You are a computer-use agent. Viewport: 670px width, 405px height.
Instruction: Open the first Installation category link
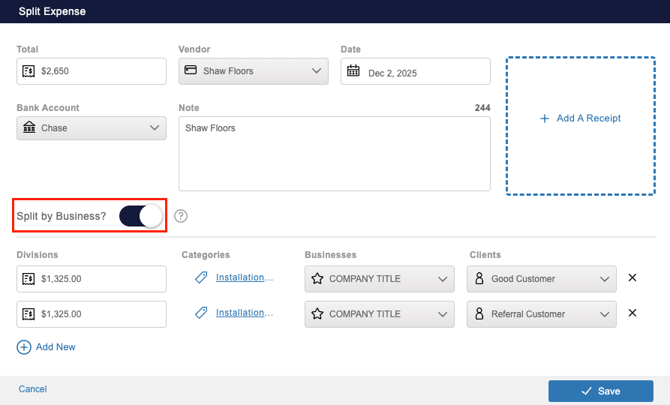[244, 278]
